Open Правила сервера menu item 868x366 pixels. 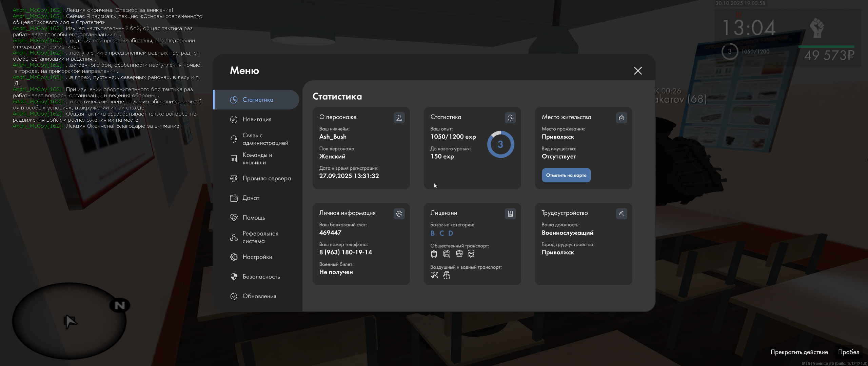tap(266, 178)
